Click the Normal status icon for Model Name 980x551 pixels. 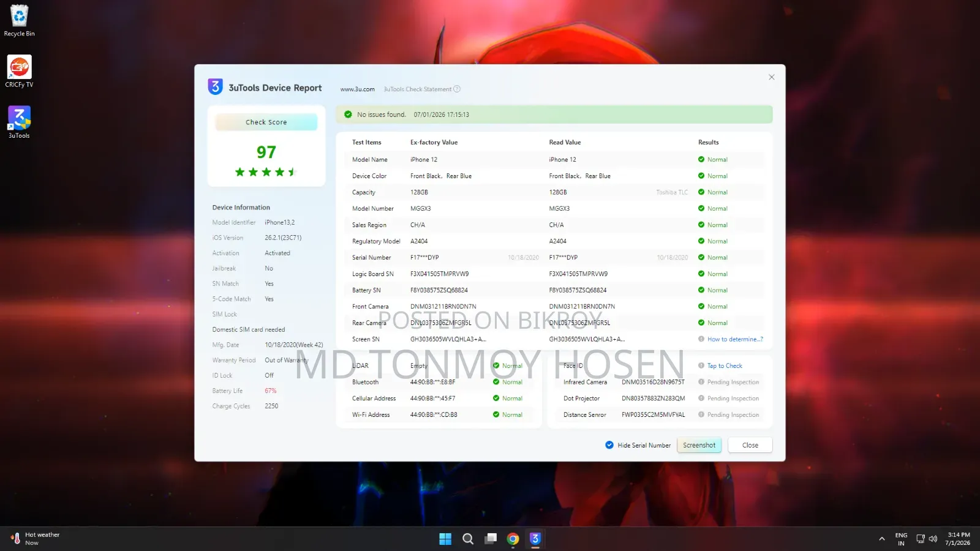[x=701, y=160]
